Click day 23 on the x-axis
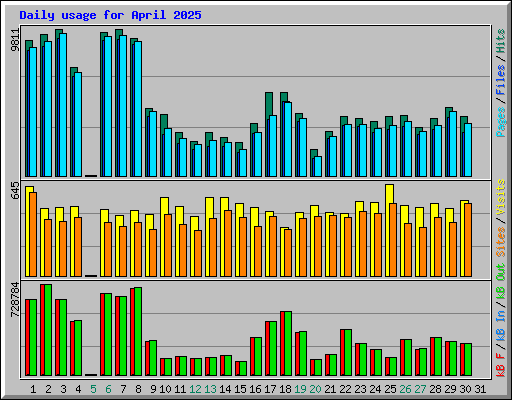 (360, 389)
